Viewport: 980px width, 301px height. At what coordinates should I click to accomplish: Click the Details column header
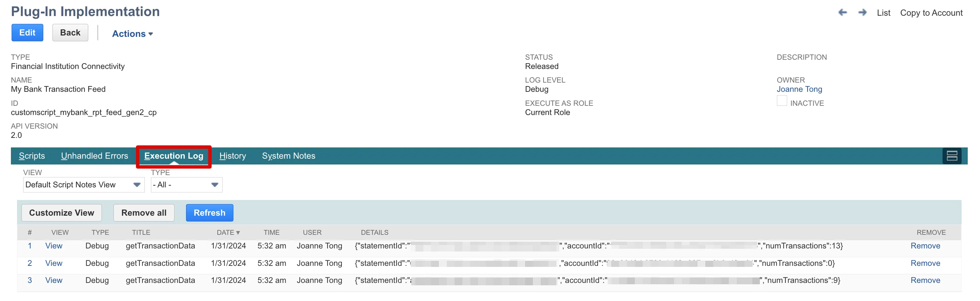tap(374, 232)
